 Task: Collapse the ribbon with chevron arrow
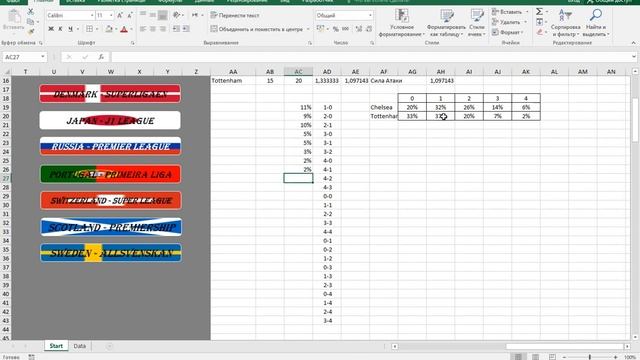point(633,43)
